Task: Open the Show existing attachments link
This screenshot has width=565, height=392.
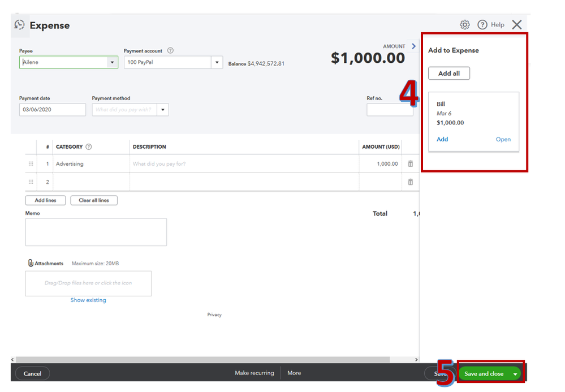Action: tap(88, 300)
